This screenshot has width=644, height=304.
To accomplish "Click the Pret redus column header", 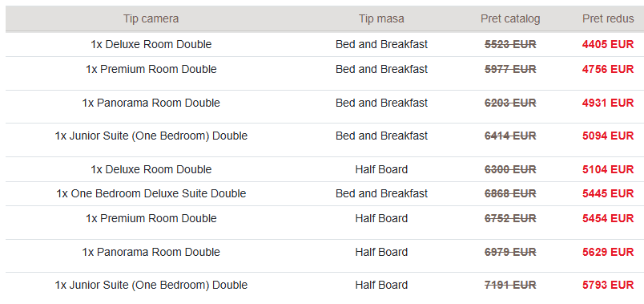I will 608,19.
